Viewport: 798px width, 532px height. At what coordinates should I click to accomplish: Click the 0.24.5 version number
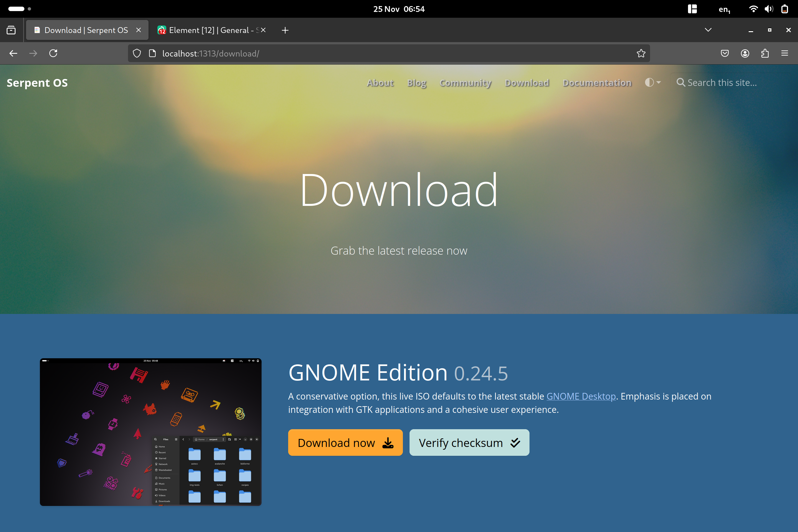click(x=481, y=374)
